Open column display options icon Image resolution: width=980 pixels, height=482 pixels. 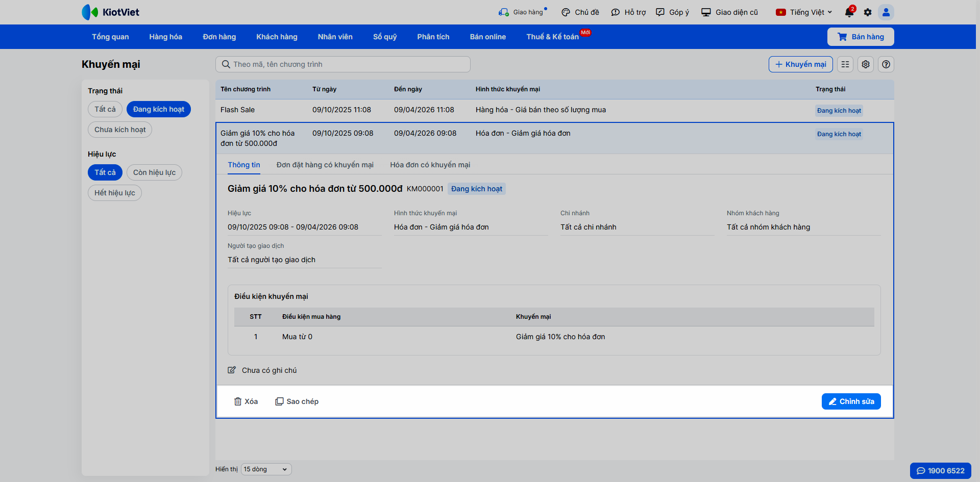click(x=845, y=64)
